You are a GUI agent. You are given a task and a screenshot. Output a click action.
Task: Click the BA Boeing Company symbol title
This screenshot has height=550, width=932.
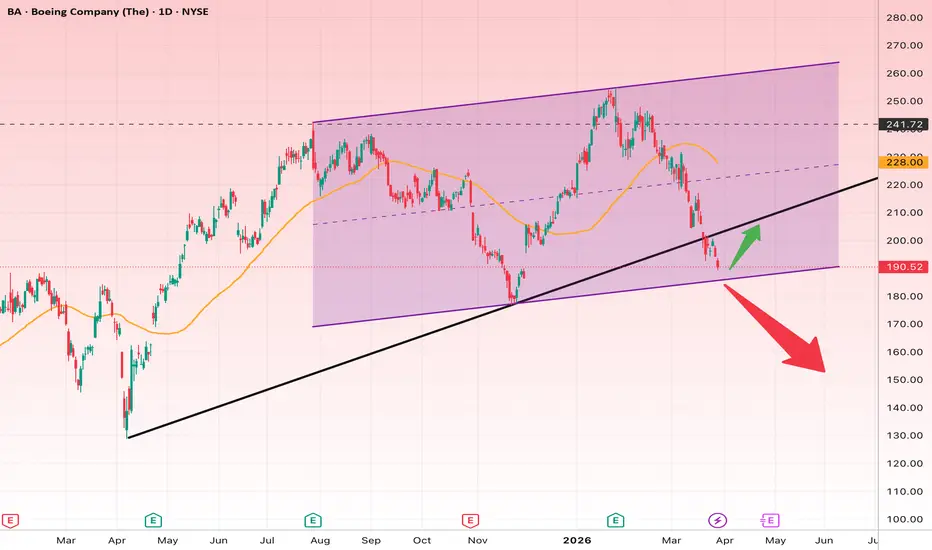click(x=108, y=11)
